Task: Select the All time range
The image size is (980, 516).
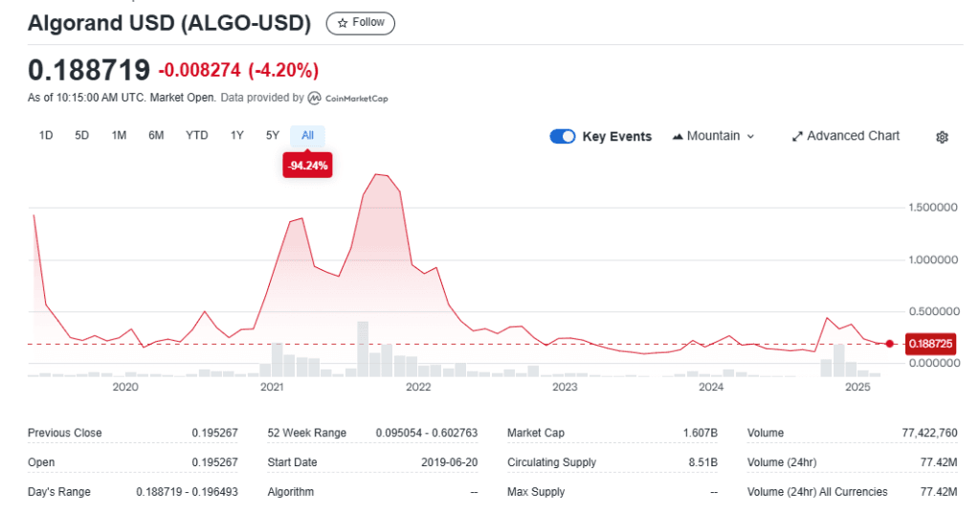Action: tap(307, 136)
